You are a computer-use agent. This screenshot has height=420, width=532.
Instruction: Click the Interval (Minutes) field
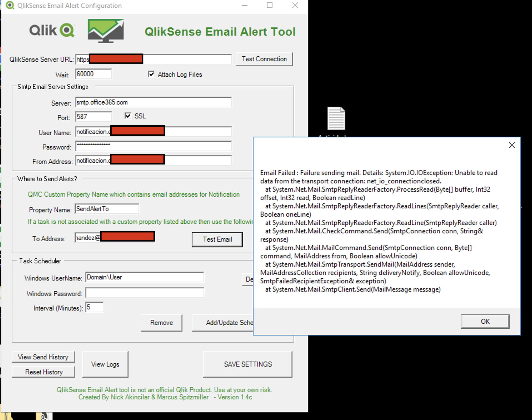coord(95,307)
